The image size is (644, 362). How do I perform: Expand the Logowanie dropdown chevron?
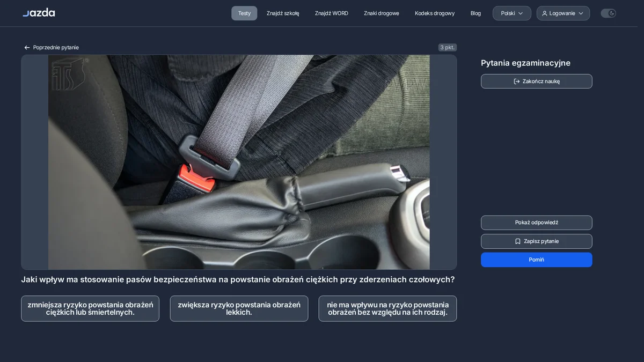[581, 13]
